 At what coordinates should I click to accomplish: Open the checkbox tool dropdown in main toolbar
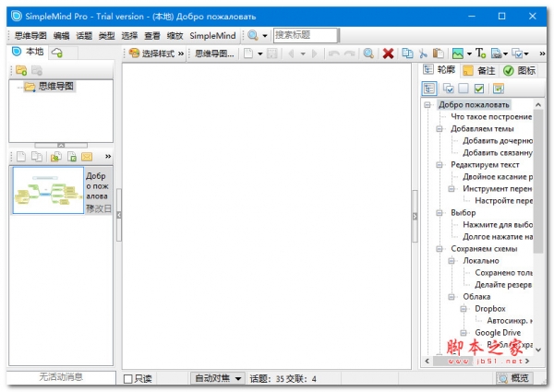pos(526,54)
